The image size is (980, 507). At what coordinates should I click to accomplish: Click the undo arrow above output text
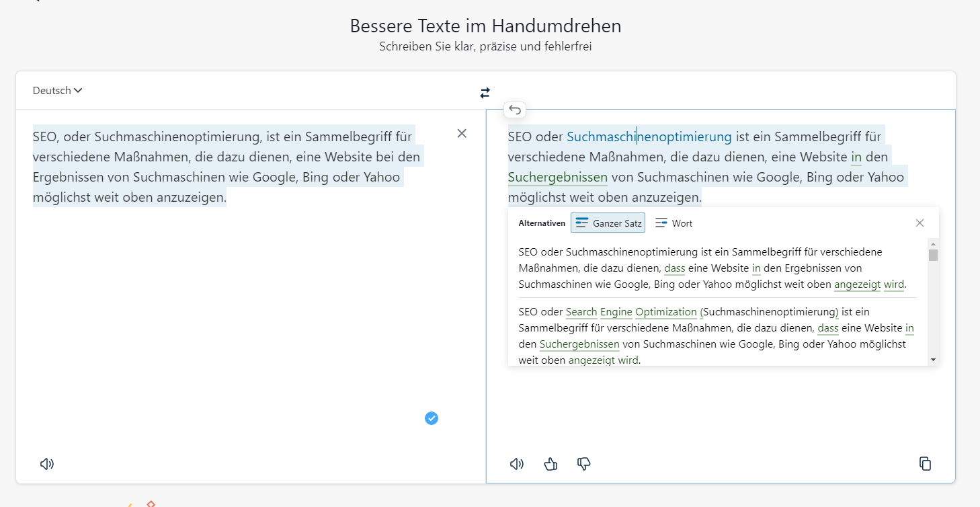point(515,110)
